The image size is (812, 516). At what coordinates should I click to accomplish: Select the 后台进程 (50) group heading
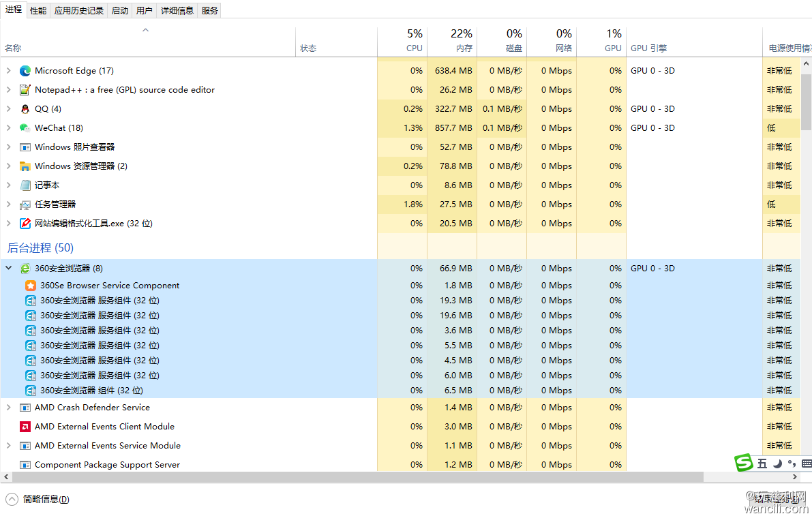click(x=40, y=248)
